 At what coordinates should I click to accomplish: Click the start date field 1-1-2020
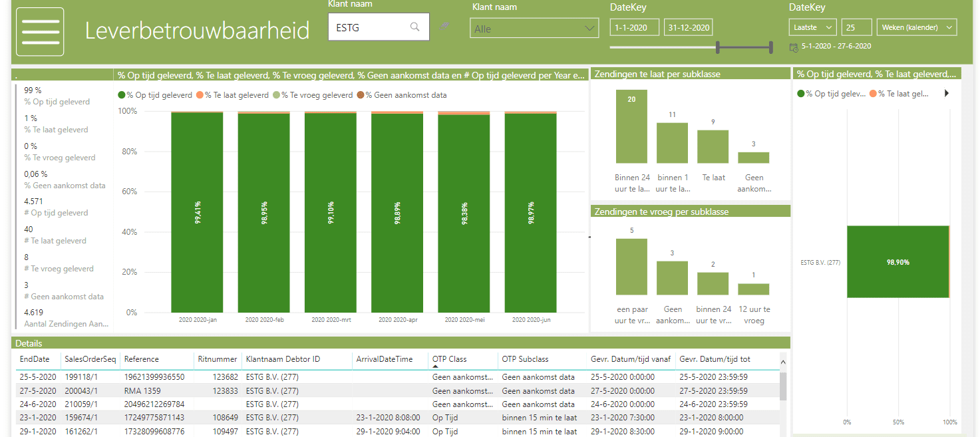coord(634,27)
